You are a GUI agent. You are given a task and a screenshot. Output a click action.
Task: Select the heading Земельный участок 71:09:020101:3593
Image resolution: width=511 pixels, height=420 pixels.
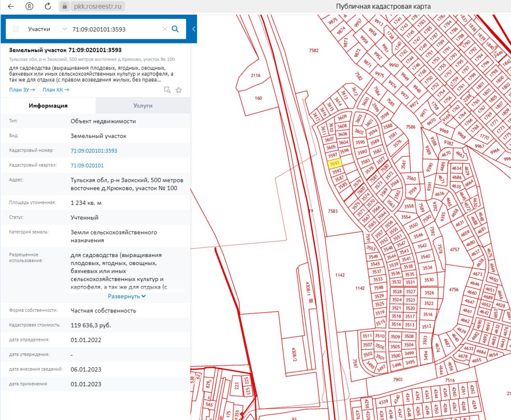point(65,50)
